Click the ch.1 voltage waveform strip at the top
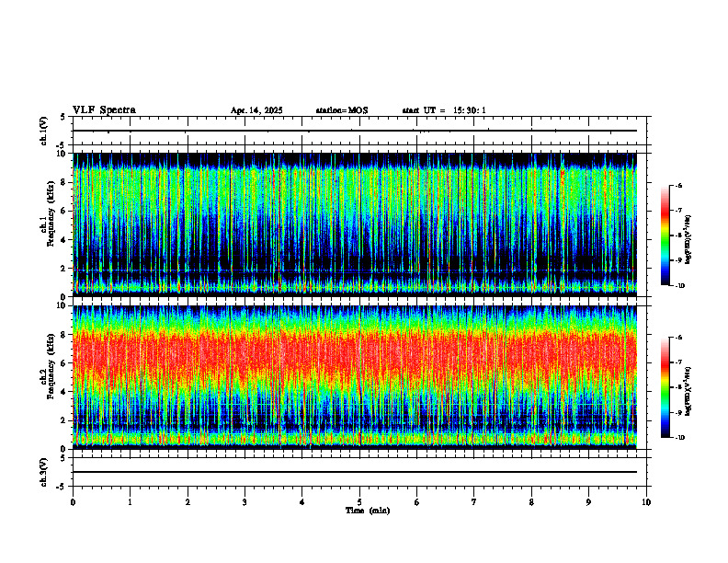Viewport: 728px width, 563px height. [x=359, y=131]
